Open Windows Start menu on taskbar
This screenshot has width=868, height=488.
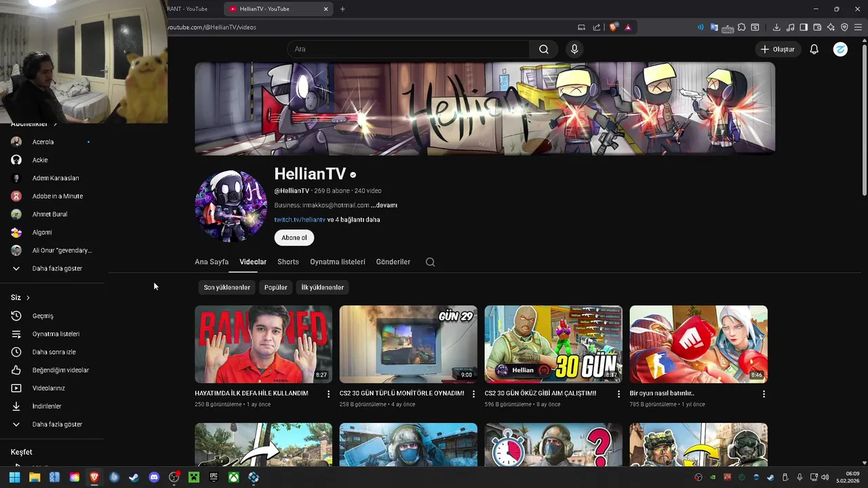tap(14, 477)
